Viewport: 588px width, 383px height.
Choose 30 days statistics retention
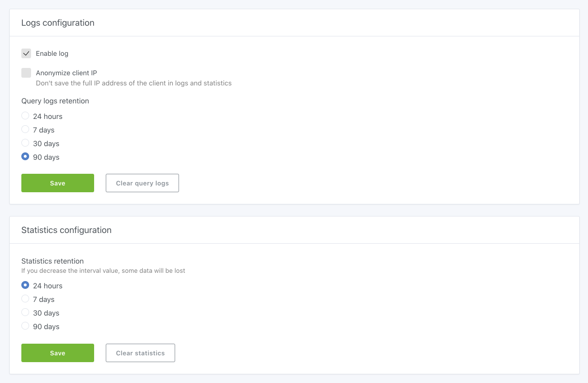coord(26,313)
